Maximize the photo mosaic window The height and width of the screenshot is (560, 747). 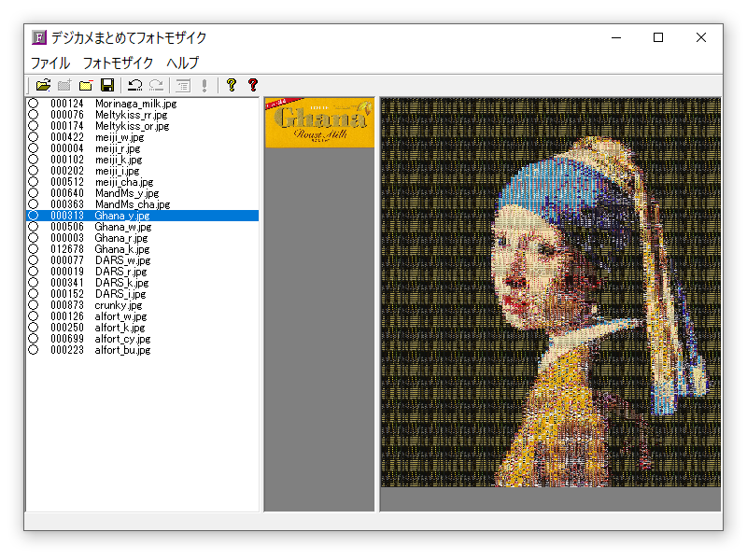click(x=658, y=37)
